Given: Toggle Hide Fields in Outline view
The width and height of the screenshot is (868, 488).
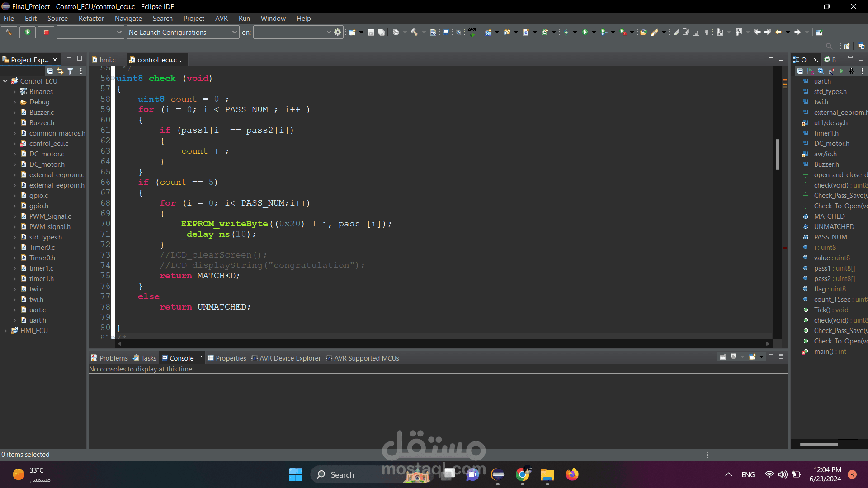Looking at the screenshot, I should point(821,71).
